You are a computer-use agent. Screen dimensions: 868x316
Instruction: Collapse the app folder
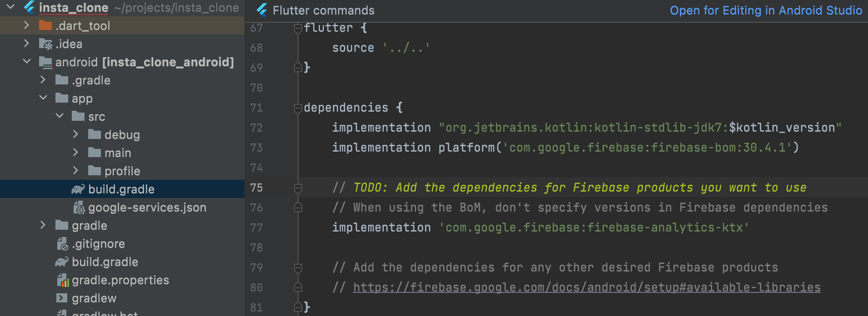[x=43, y=98]
